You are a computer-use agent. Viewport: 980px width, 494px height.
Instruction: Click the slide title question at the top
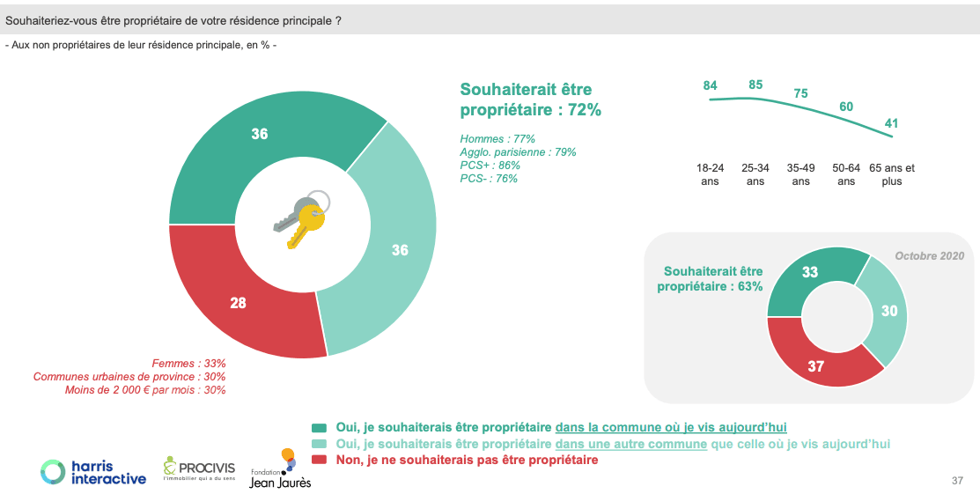[173, 18]
